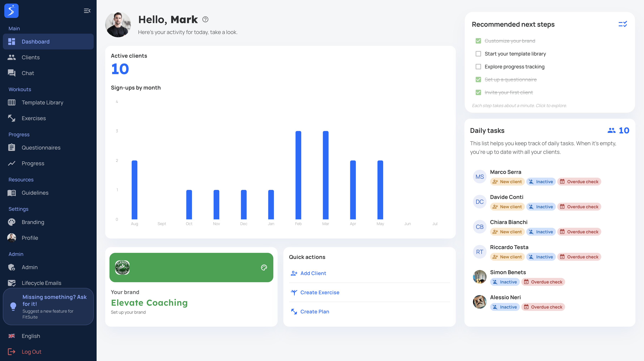The height and width of the screenshot is (361, 644).
Task: Click the MS initials avatar for Marco Serra
Action: 479,177
